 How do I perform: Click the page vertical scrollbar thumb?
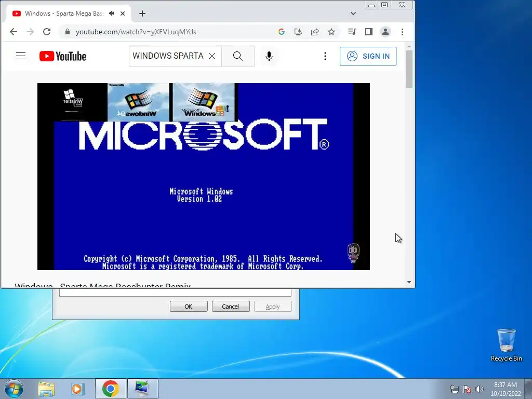tap(409, 69)
